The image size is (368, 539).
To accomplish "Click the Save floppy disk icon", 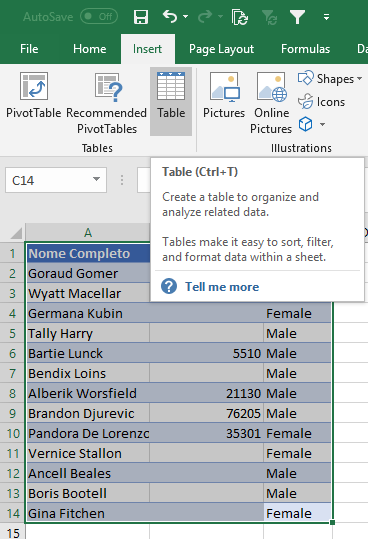I will (x=141, y=16).
